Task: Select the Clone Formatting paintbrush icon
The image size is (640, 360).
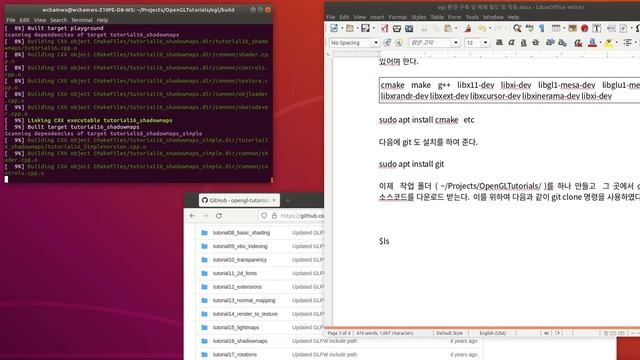Action: [x=468, y=28]
